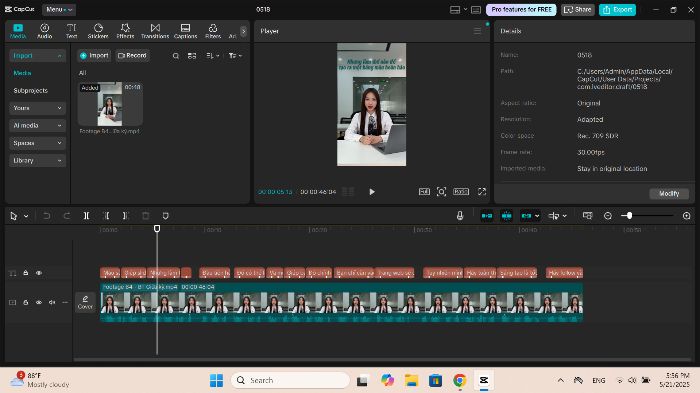700x393 pixels.
Task: Click the marker shield icon
Action: pos(166,216)
